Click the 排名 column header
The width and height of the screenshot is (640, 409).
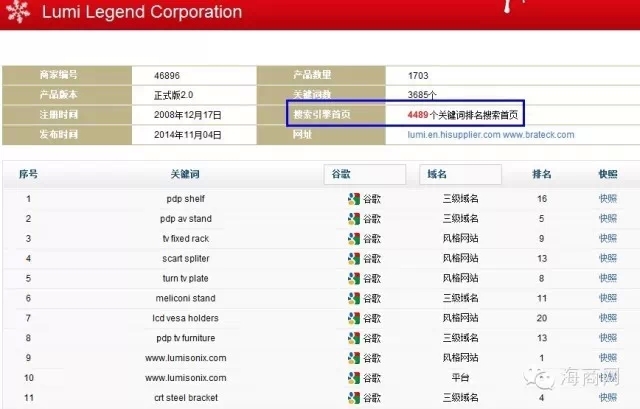(542, 174)
